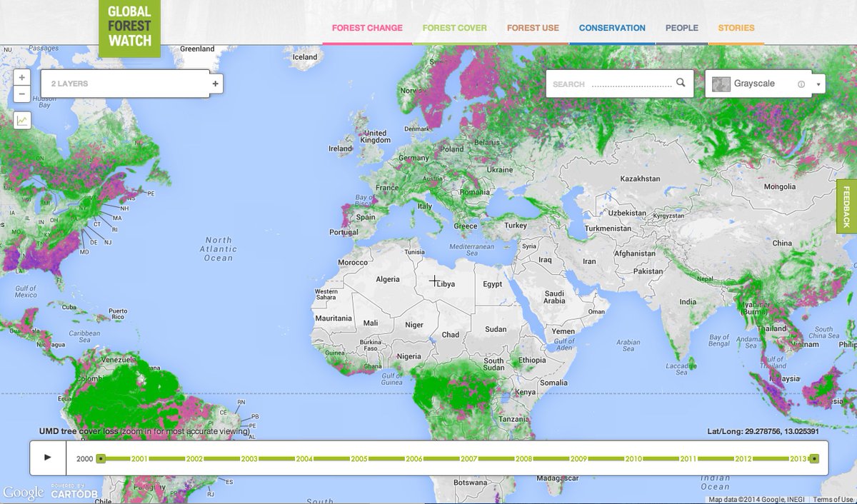Click the Spain label on map
Image resolution: width=857 pixels, height=504 pixels.
366,217
